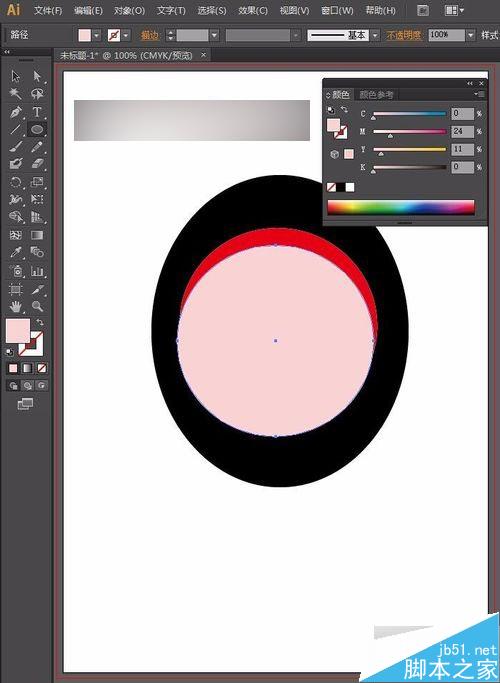Select the Shape Builder tool

point(16,217)
